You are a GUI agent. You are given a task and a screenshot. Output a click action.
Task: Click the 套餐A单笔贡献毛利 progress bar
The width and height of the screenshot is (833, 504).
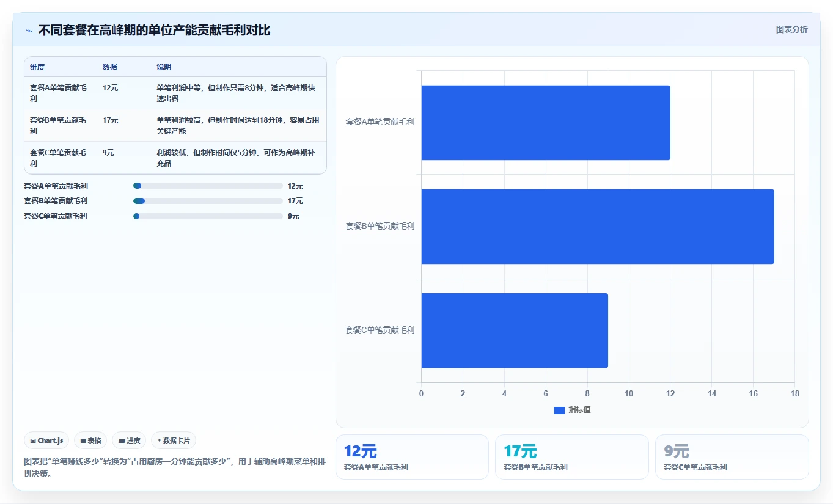[x=208, y=186]
